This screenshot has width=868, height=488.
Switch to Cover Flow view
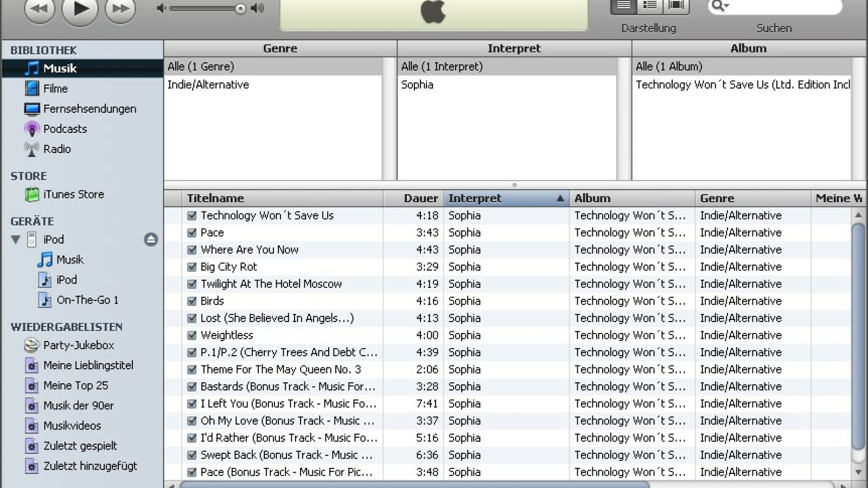point(676,6)
